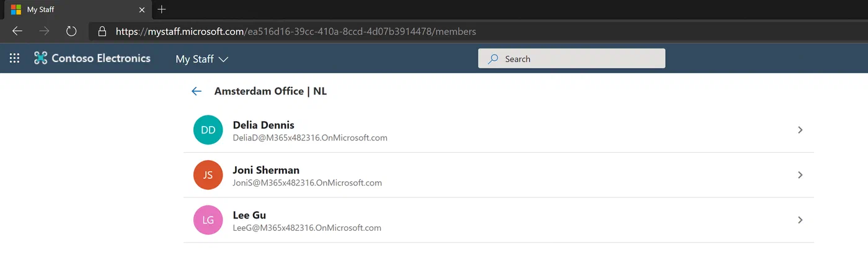Screen dimensions: 868x265
Task: Select the Joni Sherman name
Action: [266, 170]
